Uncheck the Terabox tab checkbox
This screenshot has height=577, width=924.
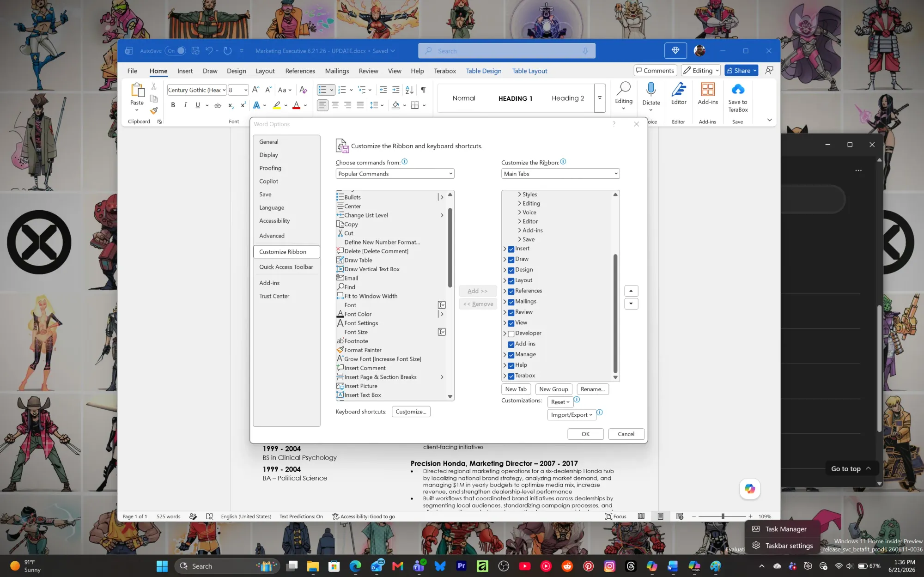pyautogui.click(x=511, y=377)
